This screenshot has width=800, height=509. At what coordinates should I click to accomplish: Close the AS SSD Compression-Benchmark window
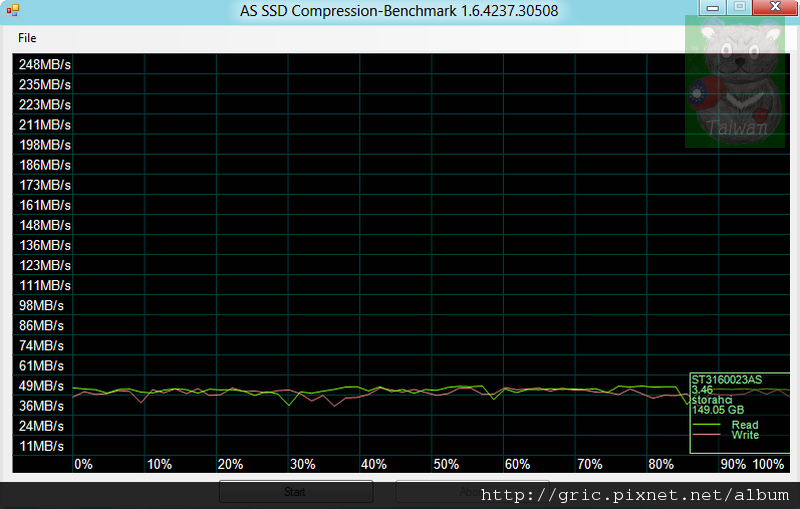pyautogui.click(x=775, y=7)
